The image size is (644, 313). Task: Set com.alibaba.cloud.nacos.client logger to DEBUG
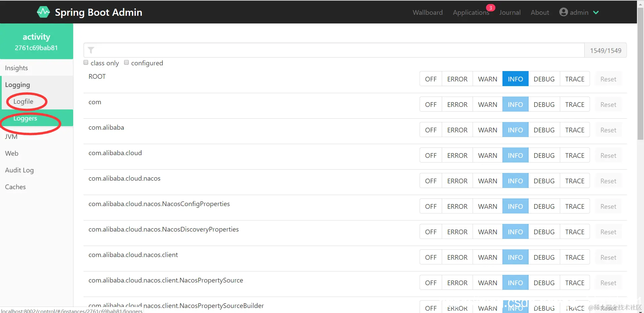point(544,257)
